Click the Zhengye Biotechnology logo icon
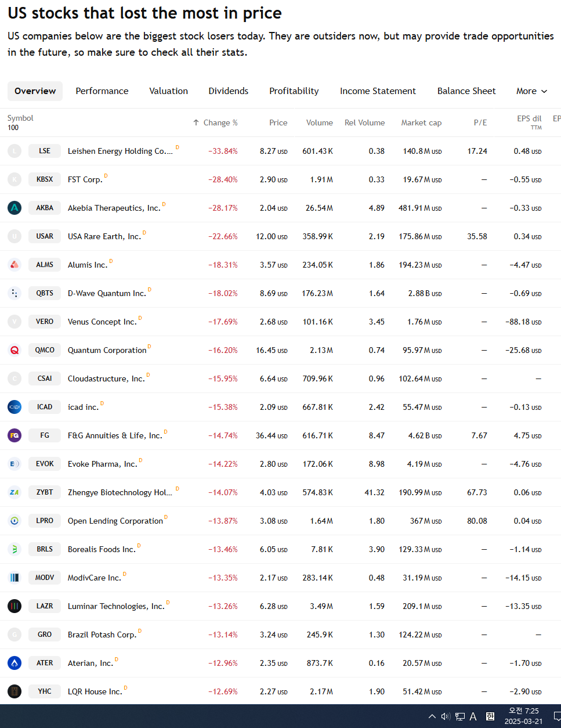 [15, 492]
